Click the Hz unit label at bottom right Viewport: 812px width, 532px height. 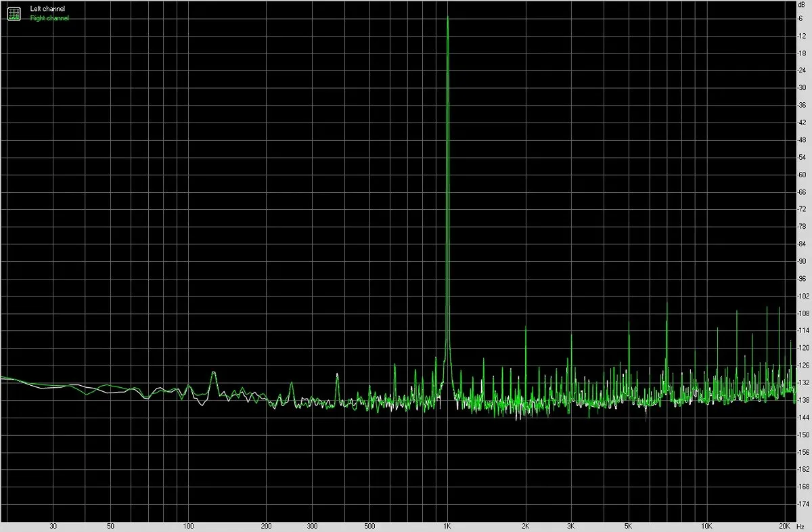tap(803, 526)
